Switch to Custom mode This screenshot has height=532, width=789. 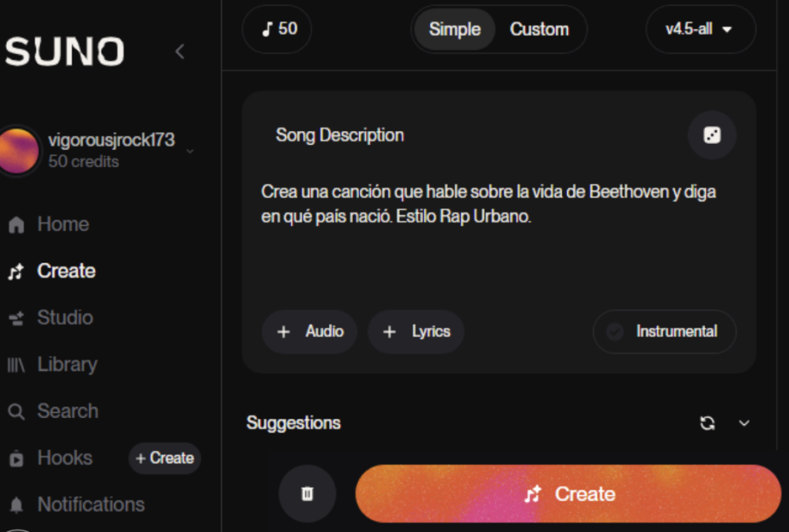pos(539,29)
